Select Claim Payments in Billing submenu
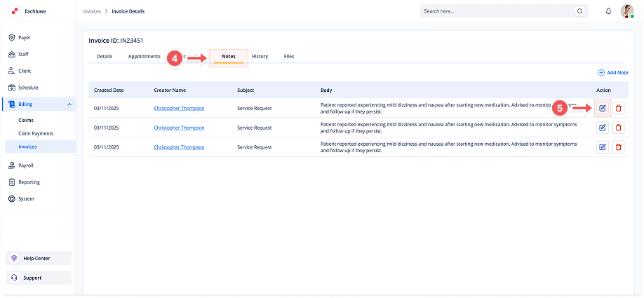This screenshot has height=298, width=644. (x=36, y=133)
